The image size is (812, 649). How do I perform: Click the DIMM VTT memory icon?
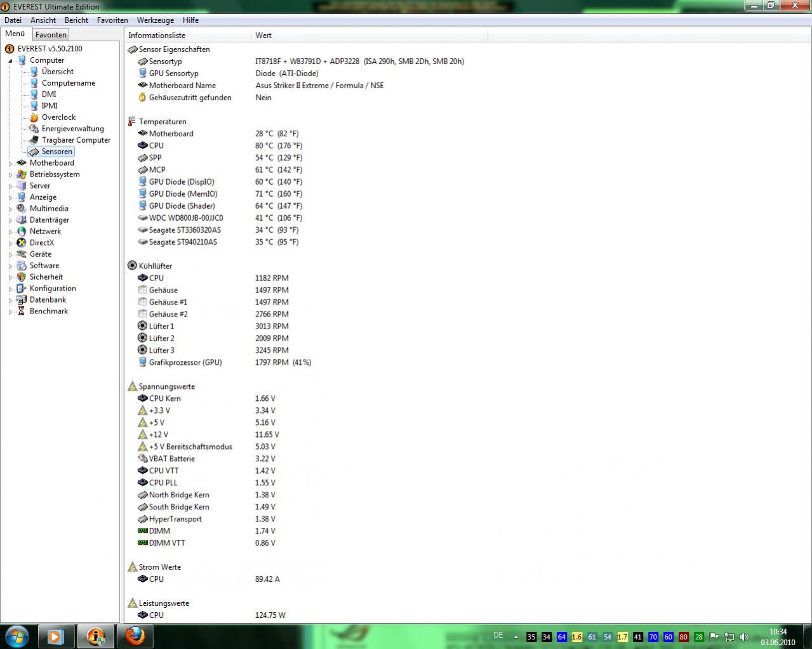[x=142, y=543]
